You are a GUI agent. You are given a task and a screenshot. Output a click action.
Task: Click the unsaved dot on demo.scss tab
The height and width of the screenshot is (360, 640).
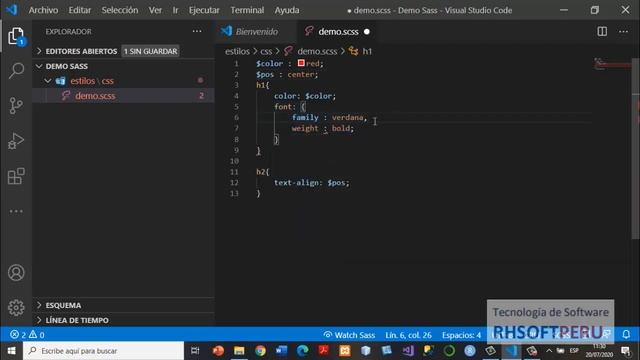coord(367,31)
